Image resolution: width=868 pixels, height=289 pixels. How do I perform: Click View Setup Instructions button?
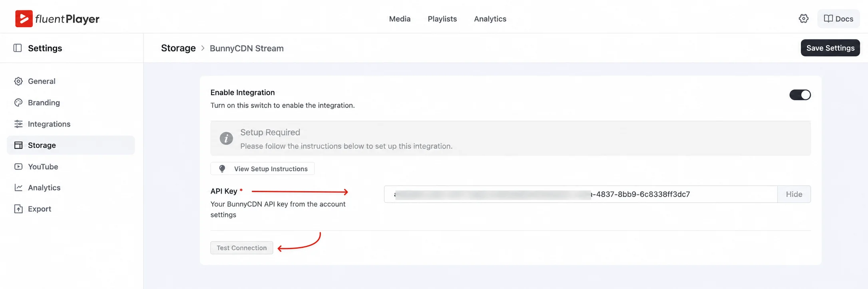tap(263, 168)
